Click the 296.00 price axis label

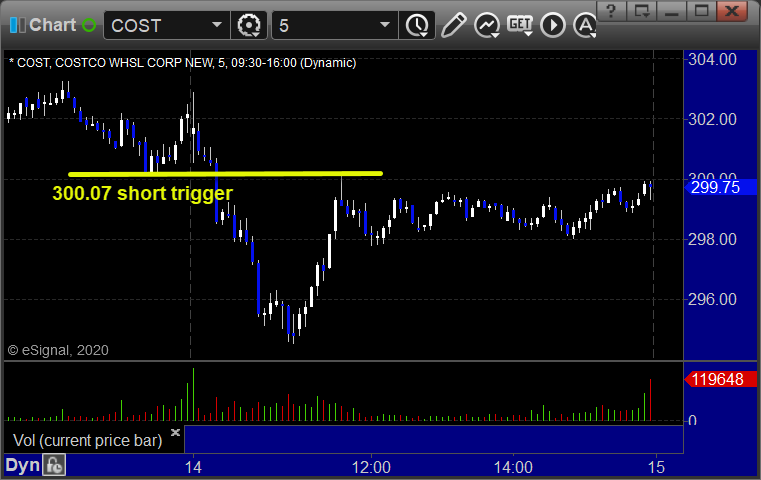(712, 299)
